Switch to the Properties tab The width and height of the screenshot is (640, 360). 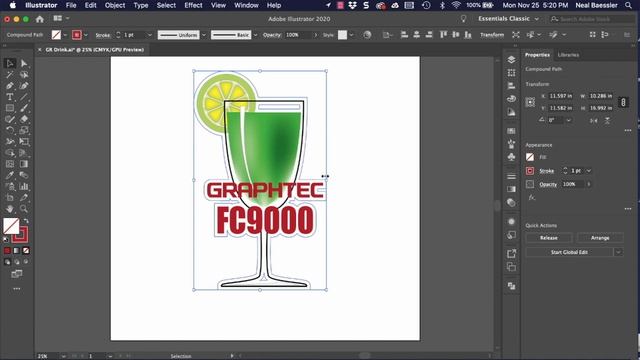(x=537, y=55)
